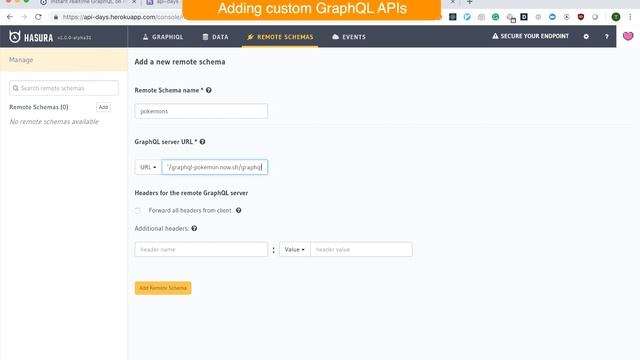The image size is (640, 360).
Task: Click the blue cloud extension icon
Action: point(552,17)
